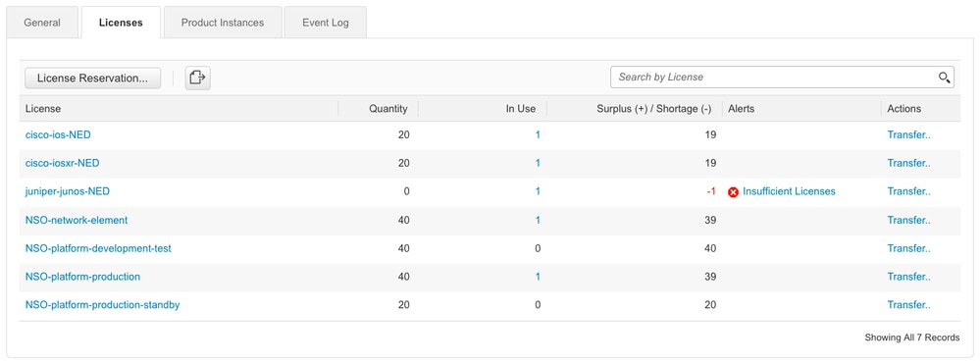The height and width of the screenshot is (364, 980).
Task: Click the search magnifier icon
Action: (x=944, y=78)
